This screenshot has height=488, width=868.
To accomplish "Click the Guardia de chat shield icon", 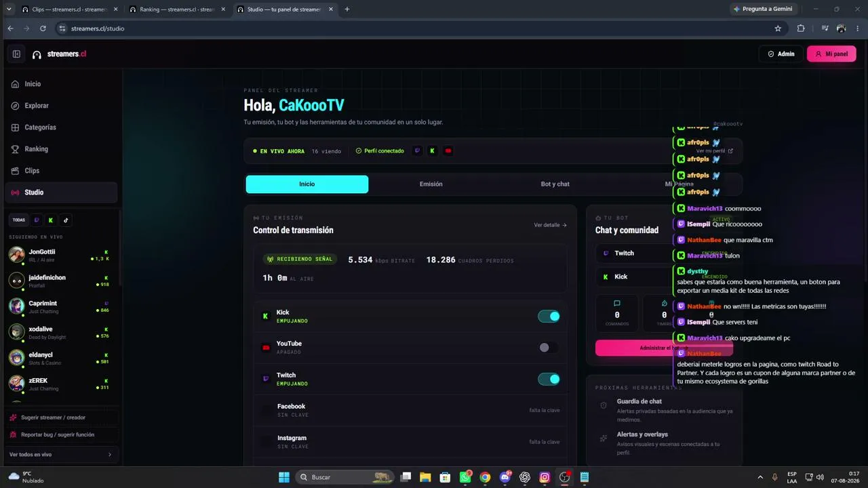I will pos(604,406).
